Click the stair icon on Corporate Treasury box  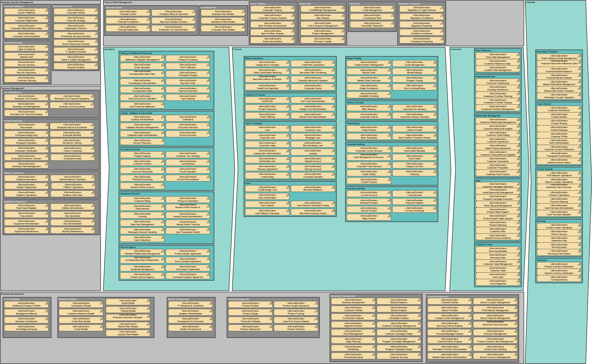tap(293, 8)
